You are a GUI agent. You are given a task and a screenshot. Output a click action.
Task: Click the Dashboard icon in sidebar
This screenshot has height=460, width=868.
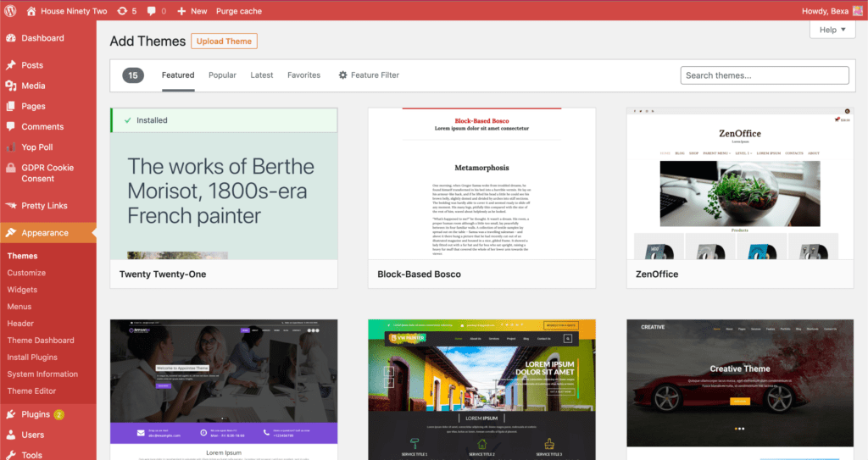[x=11, y=38]
